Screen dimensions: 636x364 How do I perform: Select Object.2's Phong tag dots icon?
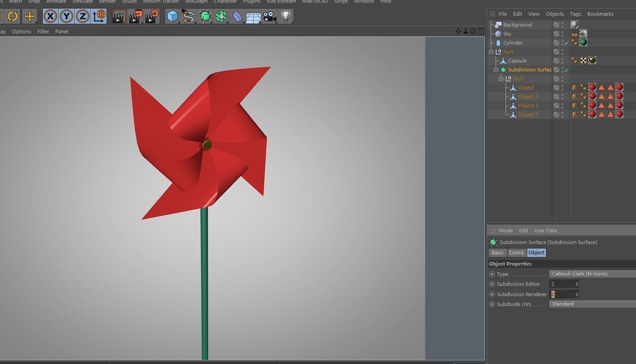click(x=583, y=106)
